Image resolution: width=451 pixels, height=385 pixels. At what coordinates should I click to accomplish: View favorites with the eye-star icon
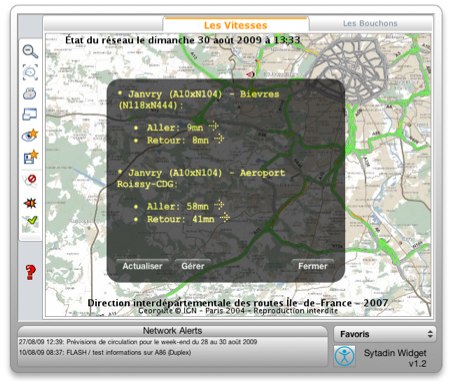pyautogui.click(x=30, y=135)
